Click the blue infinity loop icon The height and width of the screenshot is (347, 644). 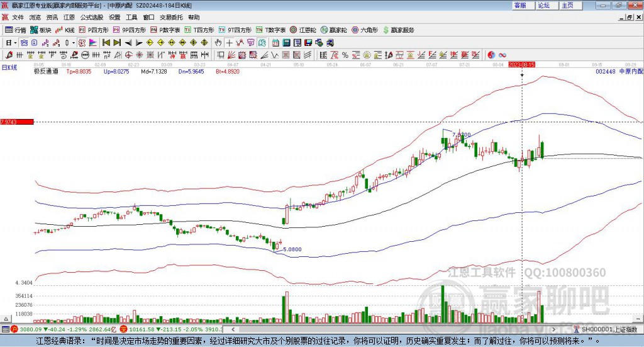click(502, 55)
